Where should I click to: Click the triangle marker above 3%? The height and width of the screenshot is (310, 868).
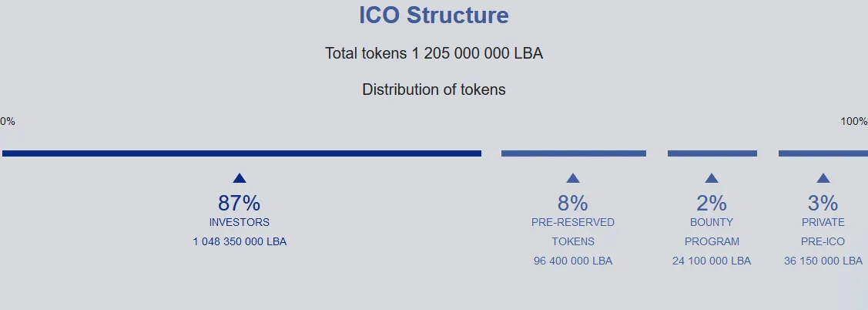[x=823, y=178]
